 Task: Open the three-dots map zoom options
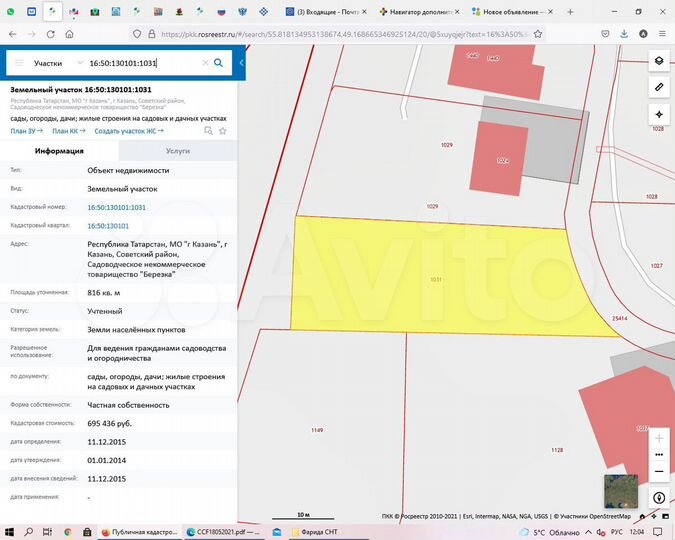tap(659, 455)
